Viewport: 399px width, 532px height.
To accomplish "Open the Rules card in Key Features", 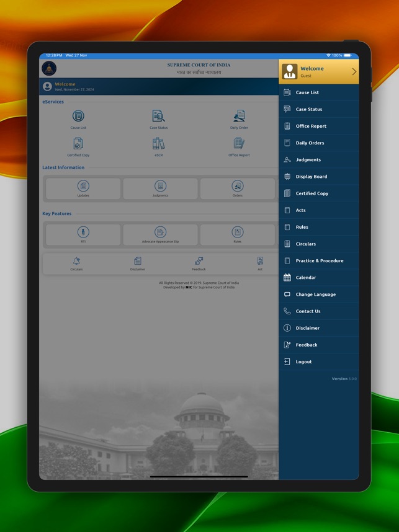I will click(x=238, y=235).
